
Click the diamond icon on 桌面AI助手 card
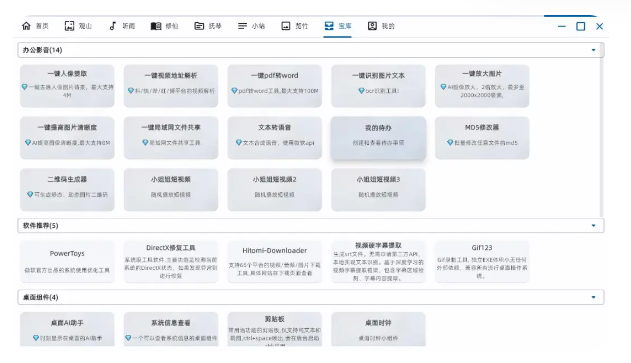click(36, 338)
